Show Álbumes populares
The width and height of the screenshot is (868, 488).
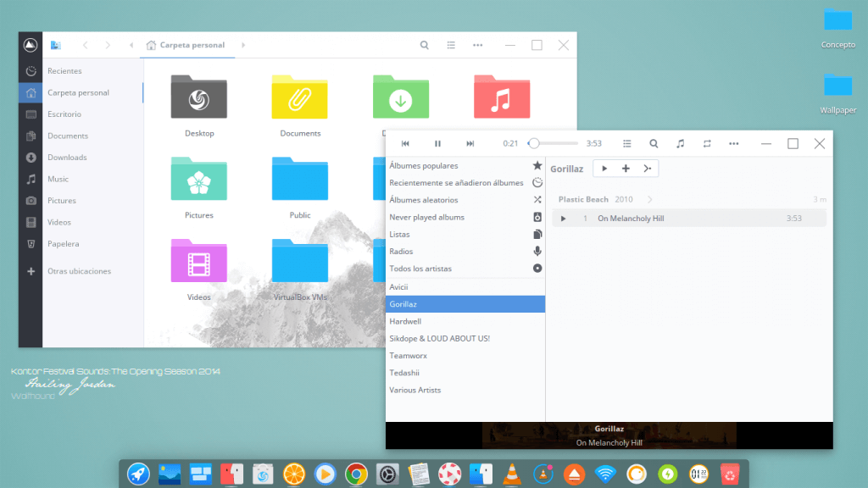click(465, 165)
